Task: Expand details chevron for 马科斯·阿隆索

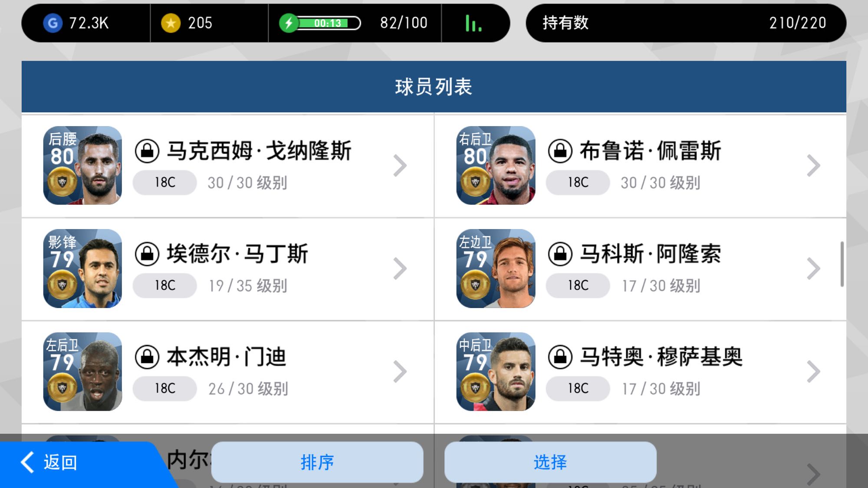Action: pos(813,269)
